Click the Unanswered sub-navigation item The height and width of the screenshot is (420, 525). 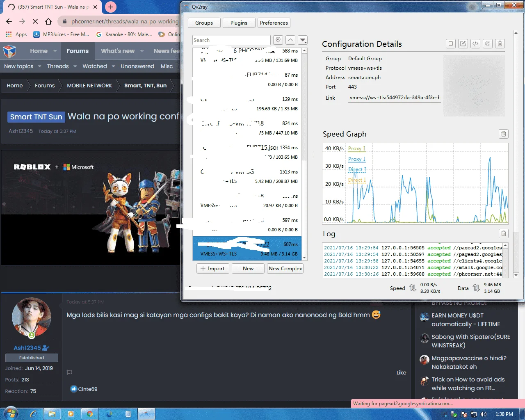[x=137, y=66]
